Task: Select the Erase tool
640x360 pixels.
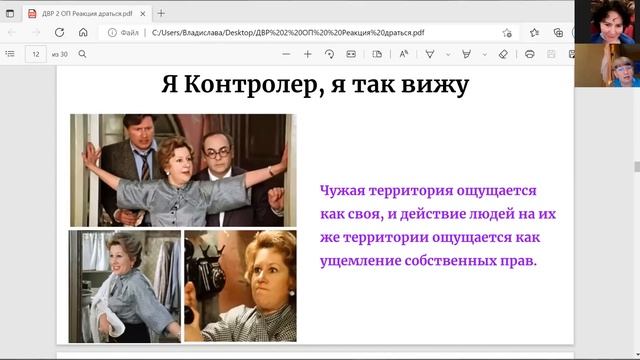Action: [503, 54]
